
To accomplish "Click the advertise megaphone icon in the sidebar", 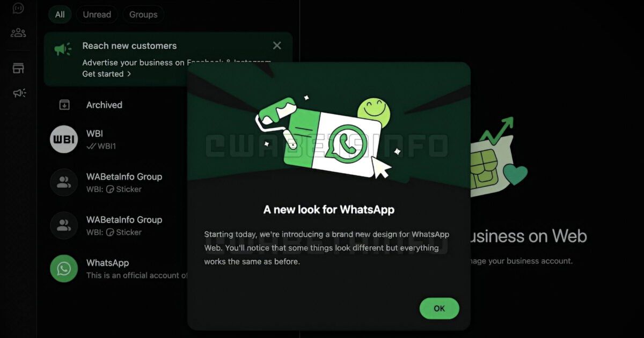I will 19,93.
